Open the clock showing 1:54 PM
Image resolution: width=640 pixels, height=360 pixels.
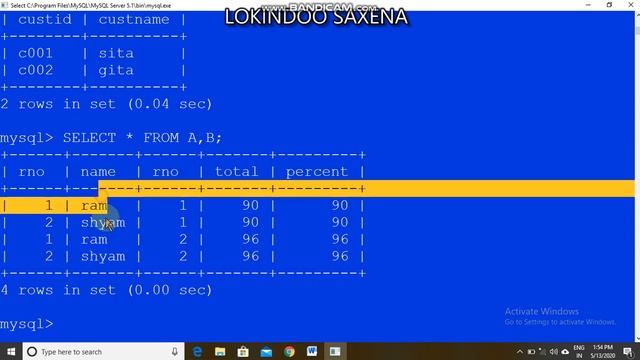(603, 351)
